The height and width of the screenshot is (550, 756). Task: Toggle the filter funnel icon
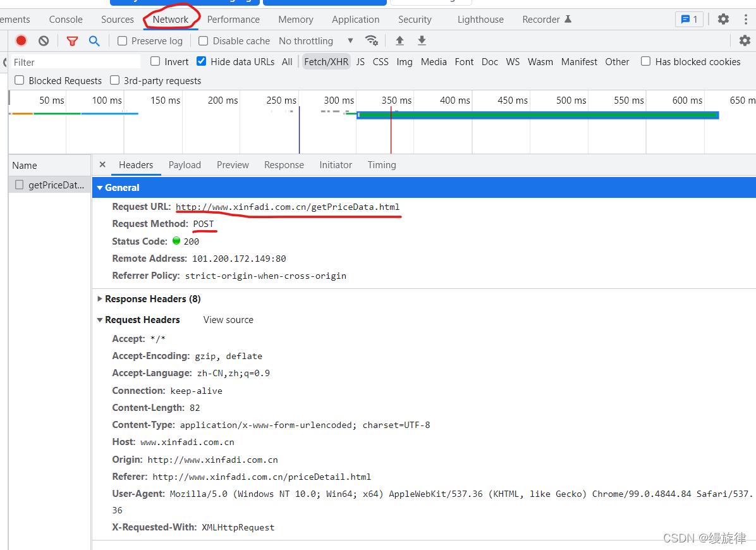pos(72,42)
